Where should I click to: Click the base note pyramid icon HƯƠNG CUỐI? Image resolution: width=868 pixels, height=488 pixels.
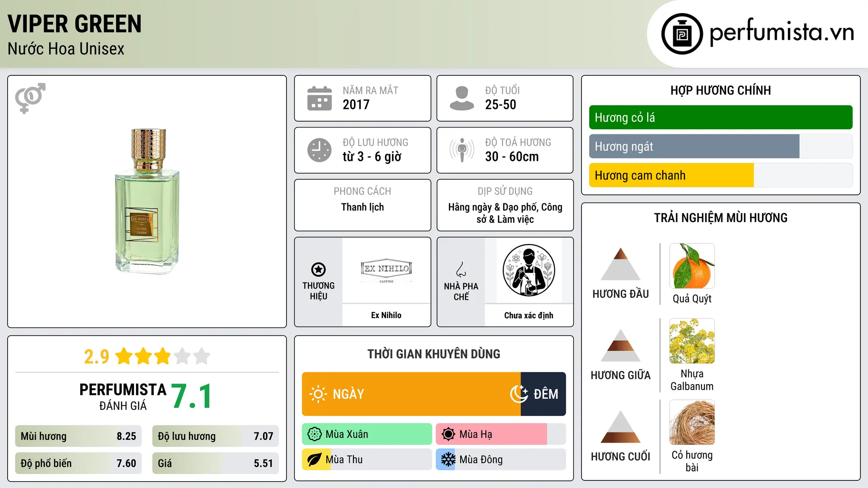tap(620, 427)
